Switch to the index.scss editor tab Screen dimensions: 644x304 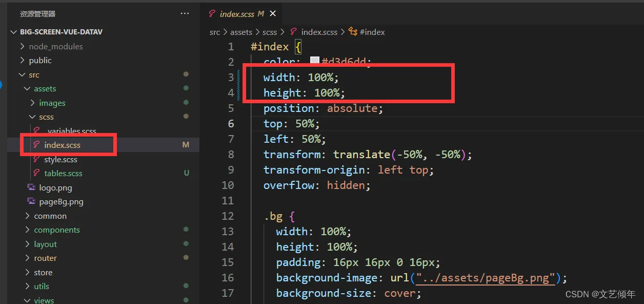pyautogui.click(x=241, y=14)
